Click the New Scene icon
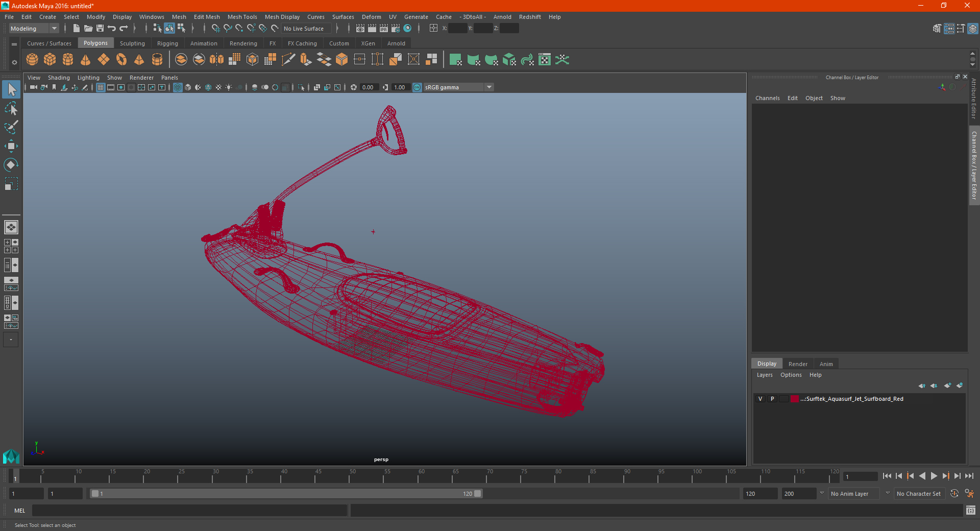The height and width of the screenshot is (531, 980). pos(77,29)
